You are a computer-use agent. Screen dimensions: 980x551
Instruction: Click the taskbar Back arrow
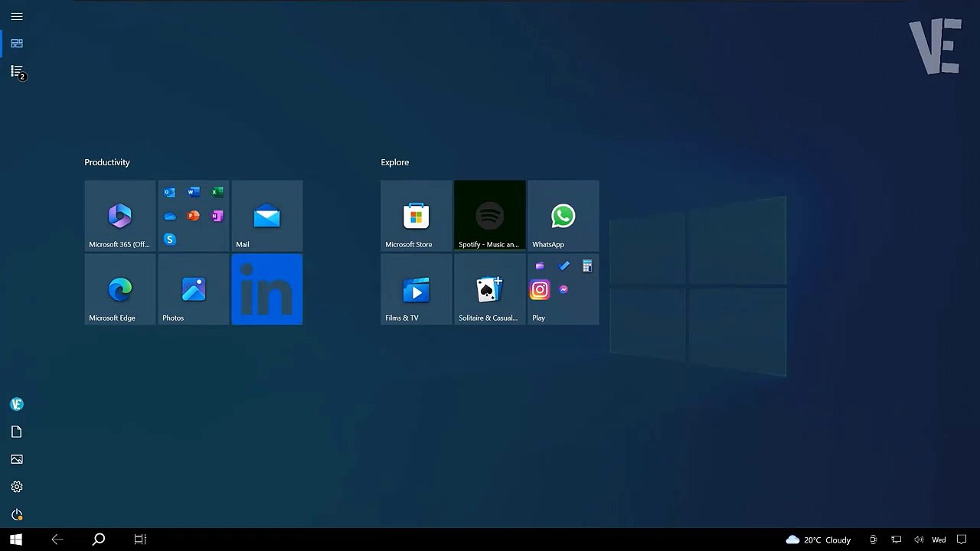(x=57, y=540)
